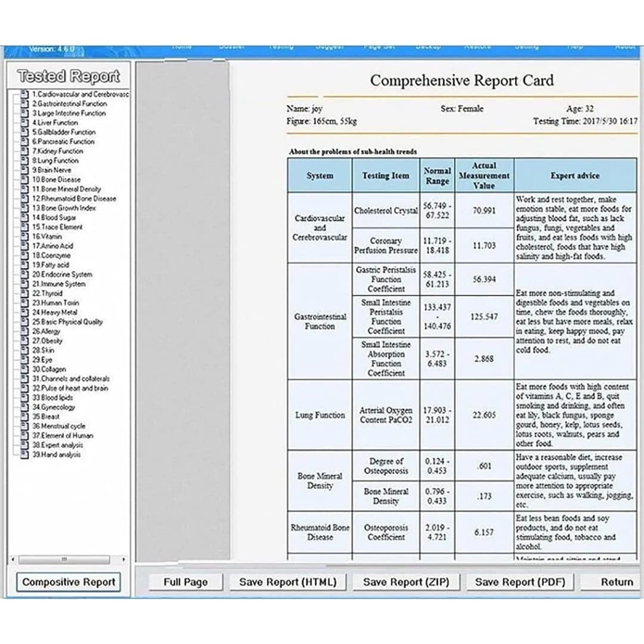The image size is (644, 644).
Task: Click the document icon beside Collagen
Action: coord(24,369)
